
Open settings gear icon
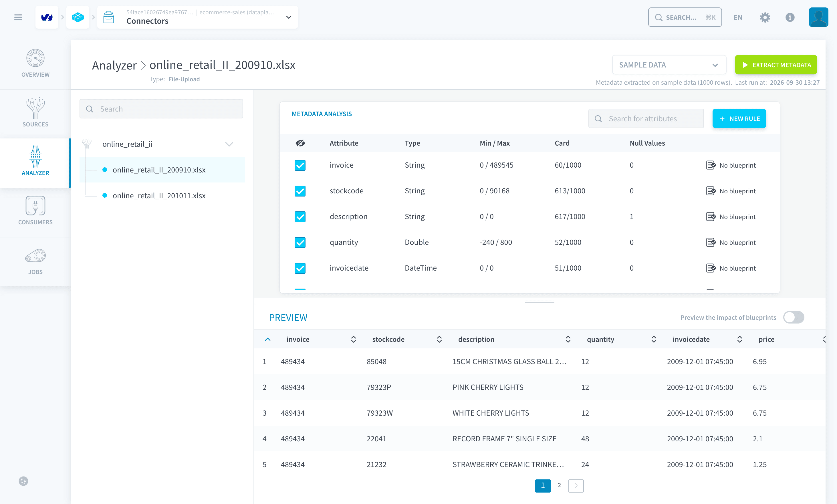pyautogui.click(x=765, y=17)
